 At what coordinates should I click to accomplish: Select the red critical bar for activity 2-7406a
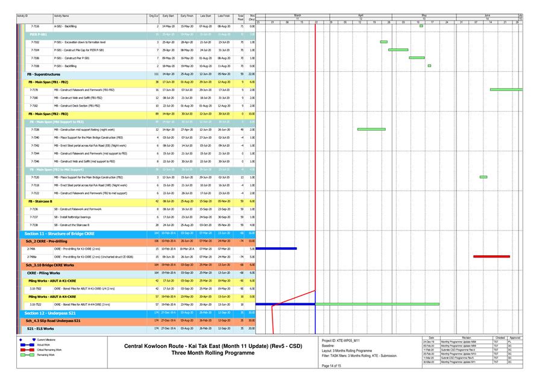coord(491,256)
